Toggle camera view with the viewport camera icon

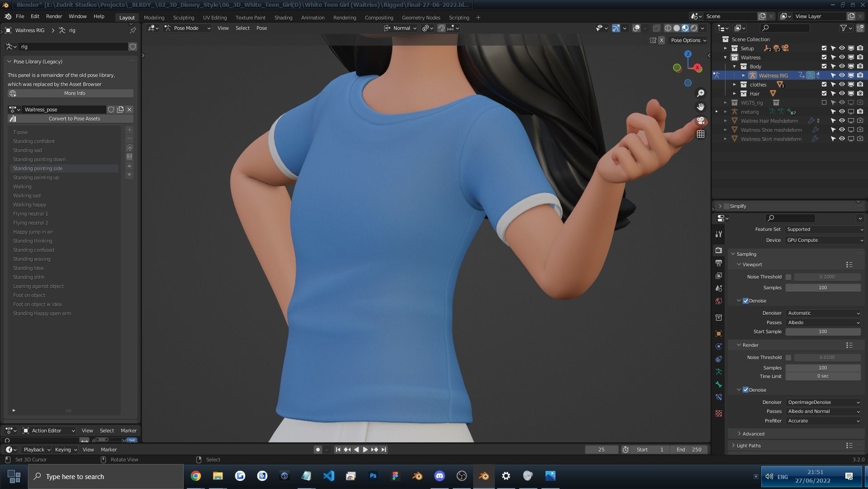[701, 121]
